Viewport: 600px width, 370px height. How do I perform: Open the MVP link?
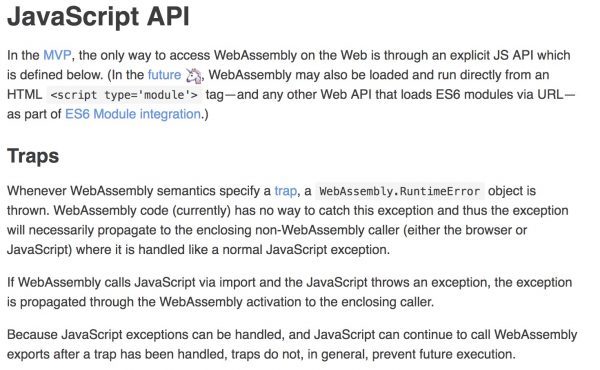pyautogui.click(x=57, y=55)
